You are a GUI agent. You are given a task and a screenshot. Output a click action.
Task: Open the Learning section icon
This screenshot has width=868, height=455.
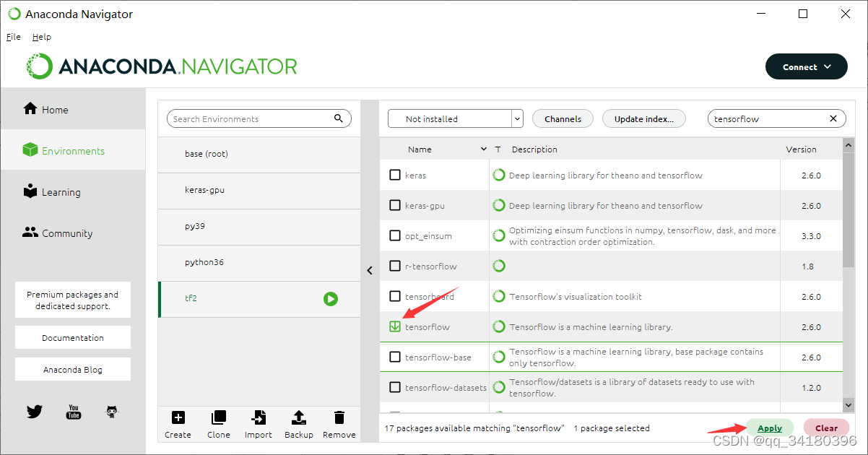[x=30, y=191]
